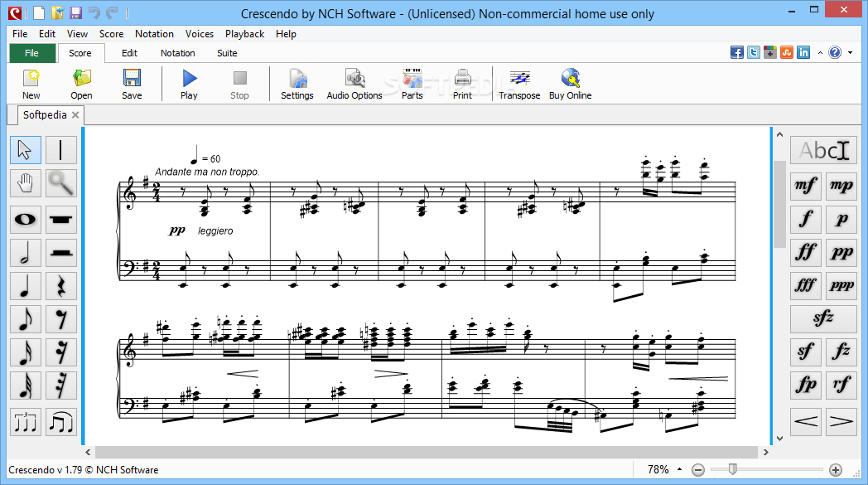Open the Transpose tool
The height and width of the screenshot is (485, 868).
click(518, 85)
